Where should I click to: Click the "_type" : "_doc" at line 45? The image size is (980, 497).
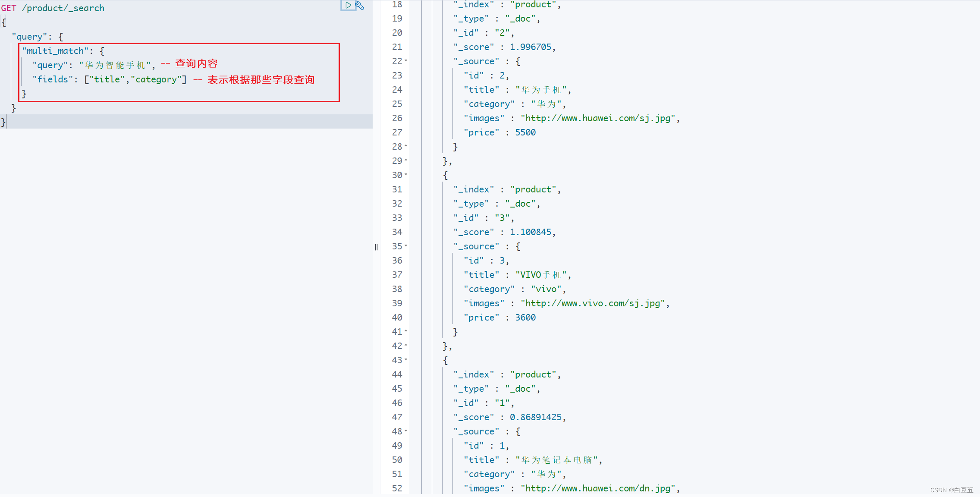click(496, 389)
